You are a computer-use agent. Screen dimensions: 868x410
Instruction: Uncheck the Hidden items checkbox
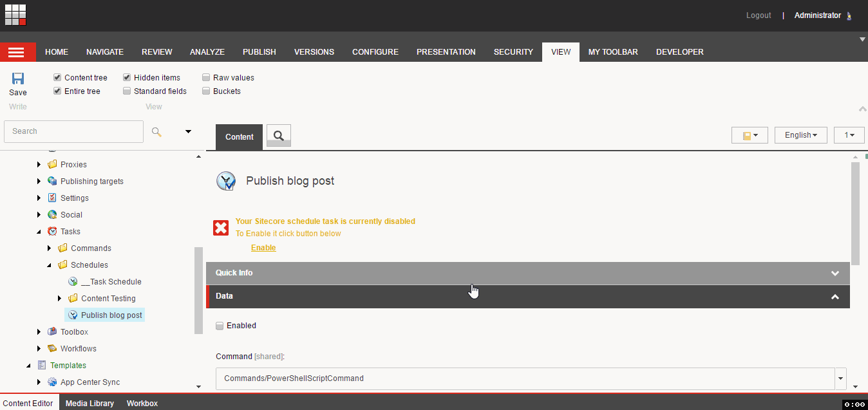pos(127,77)
